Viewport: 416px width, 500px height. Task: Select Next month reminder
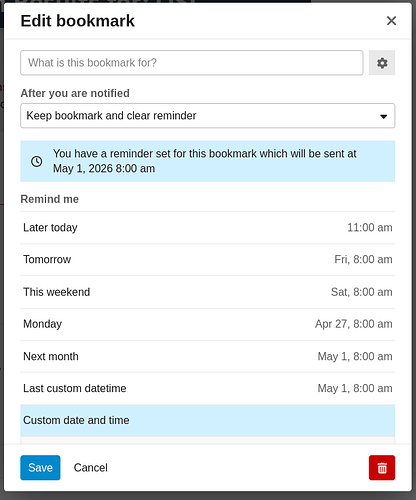click(x=208, y=356)
